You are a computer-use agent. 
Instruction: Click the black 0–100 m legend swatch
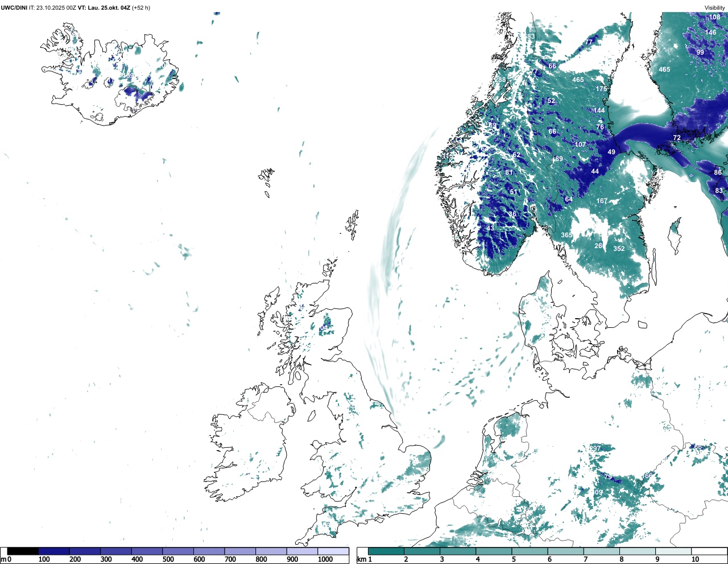(x=23, y=551)
